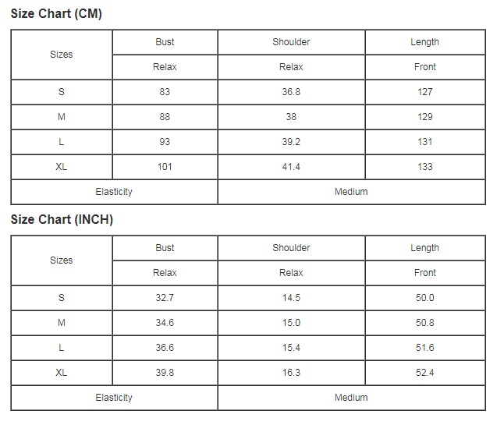Click the 39.8 bust value for size XL
The width and height of the screenshot is (504, 425).
pos(165,373)
